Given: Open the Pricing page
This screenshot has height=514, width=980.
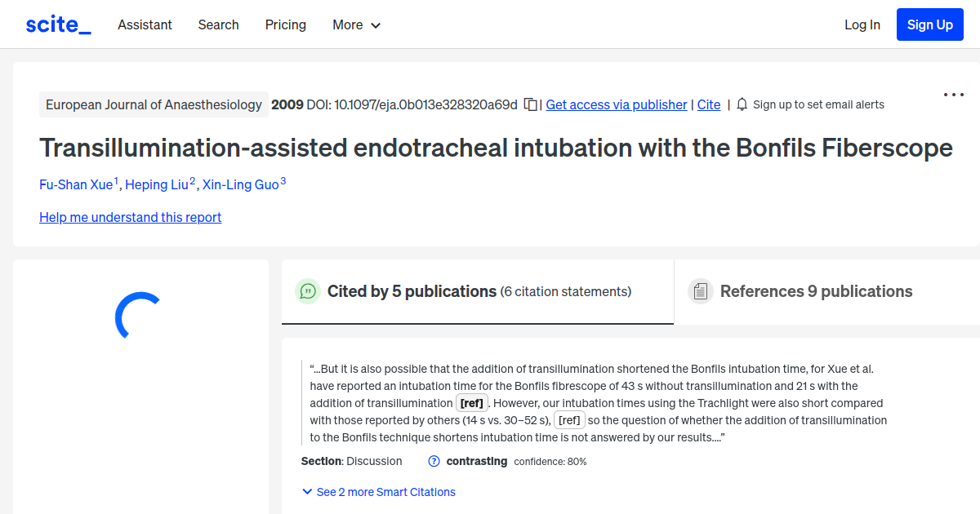Looking at the screenshot, I should (x=285, y=24).
